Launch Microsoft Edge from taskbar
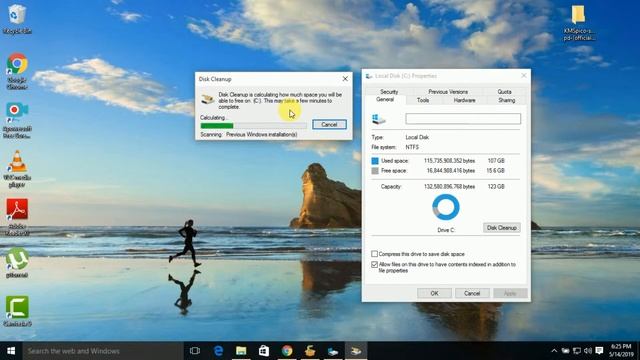 (218, 351)
